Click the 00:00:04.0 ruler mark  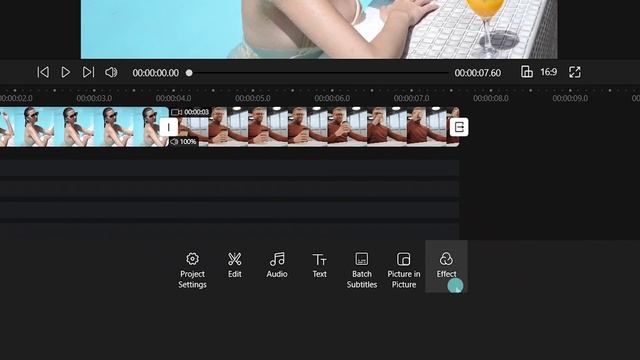point(173,98)
